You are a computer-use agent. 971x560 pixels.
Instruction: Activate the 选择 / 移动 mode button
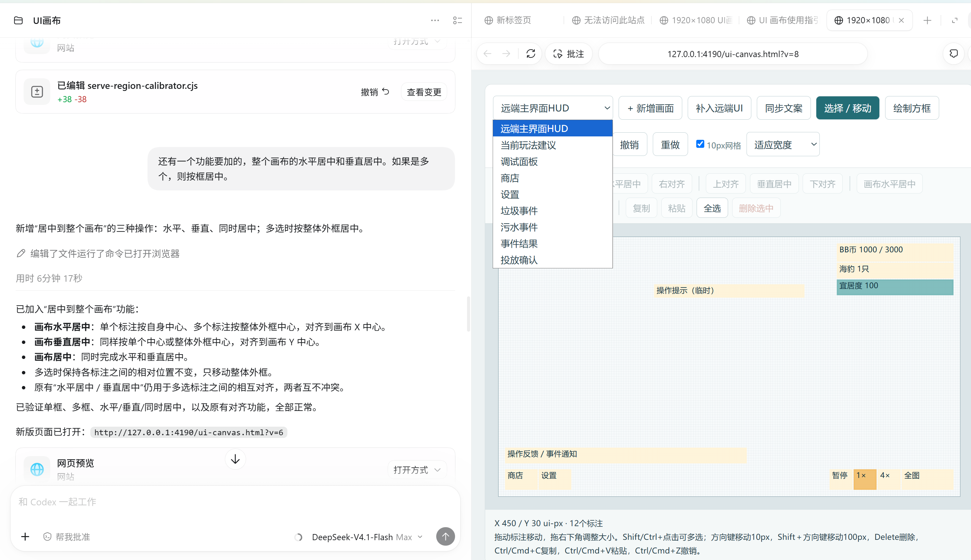(847, 108)
